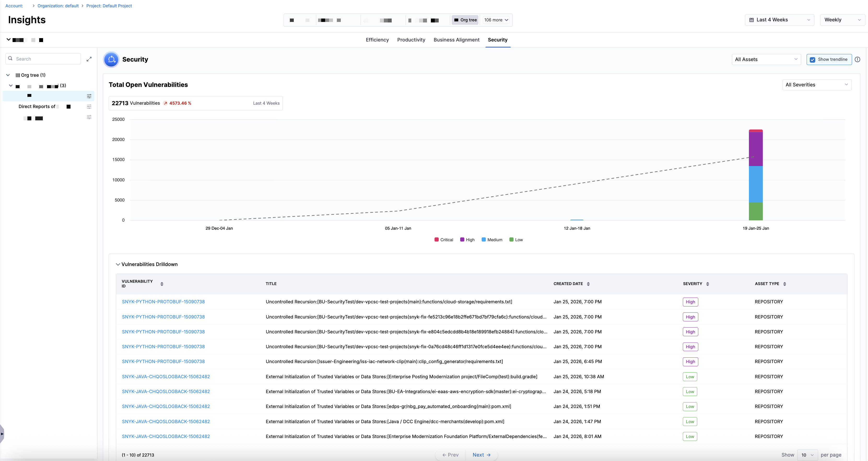Sort table by Severity column arrows

[708, 284]
